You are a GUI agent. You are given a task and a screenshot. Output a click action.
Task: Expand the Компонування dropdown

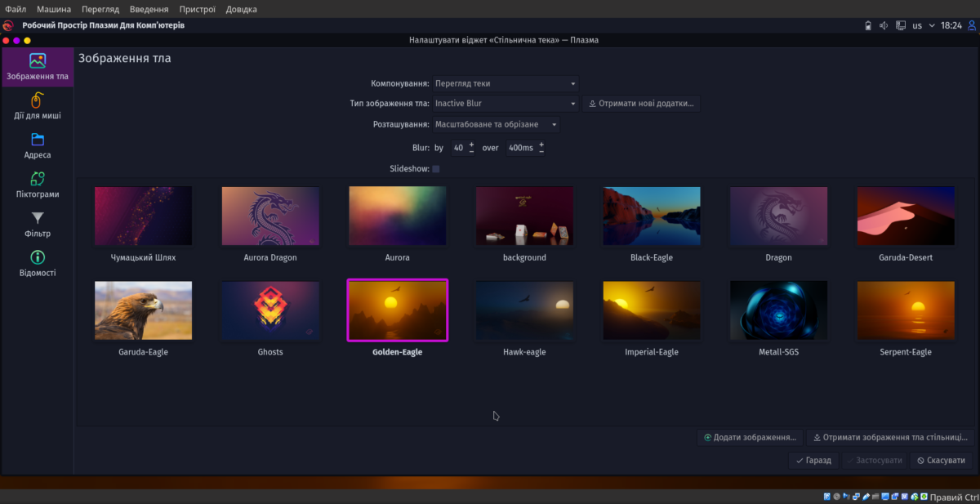pos(506,83)
